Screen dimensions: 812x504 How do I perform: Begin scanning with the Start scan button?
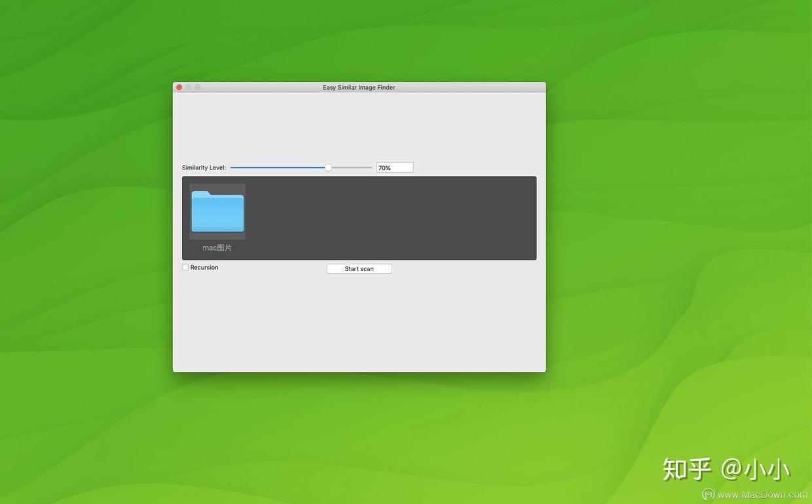click(x=359, y=267)
